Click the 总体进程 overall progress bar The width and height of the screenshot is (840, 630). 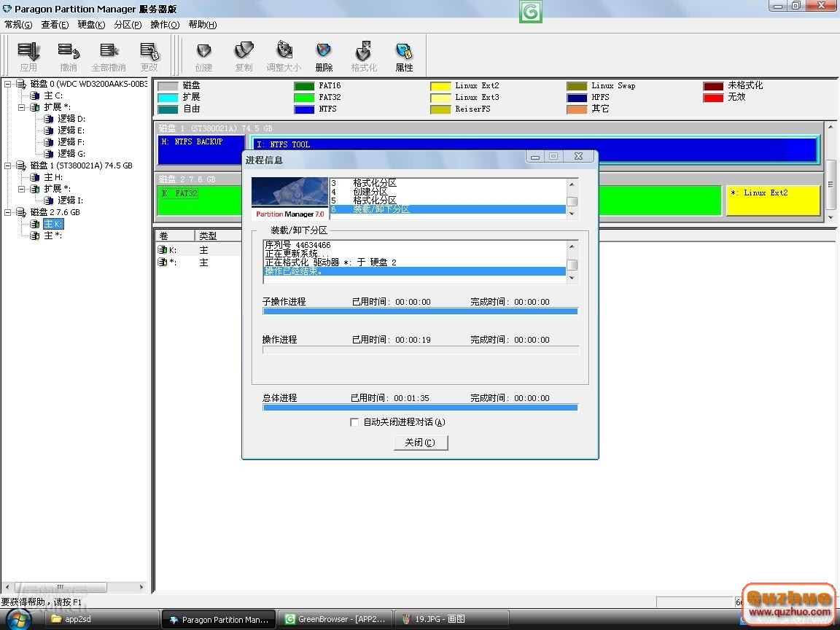[x=420, y=408]
